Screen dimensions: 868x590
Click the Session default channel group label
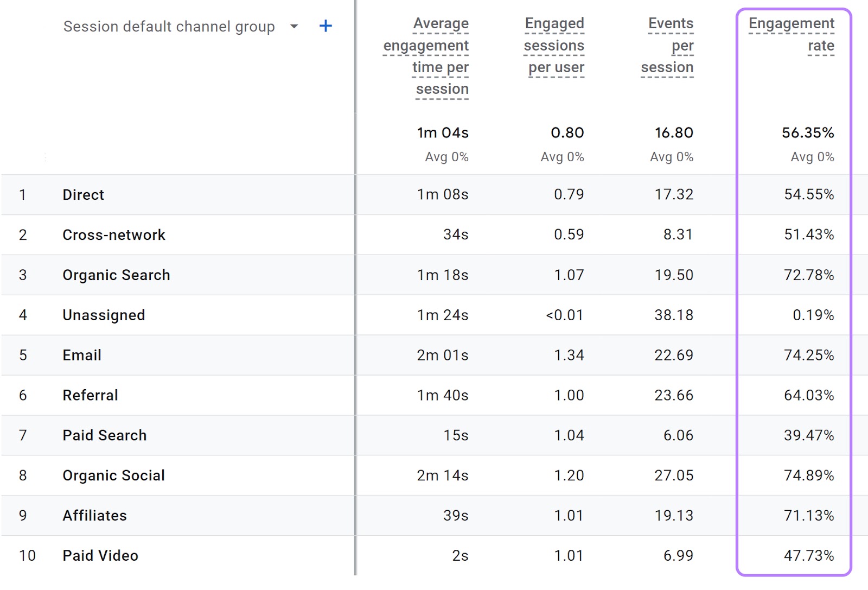pos(169,26)
